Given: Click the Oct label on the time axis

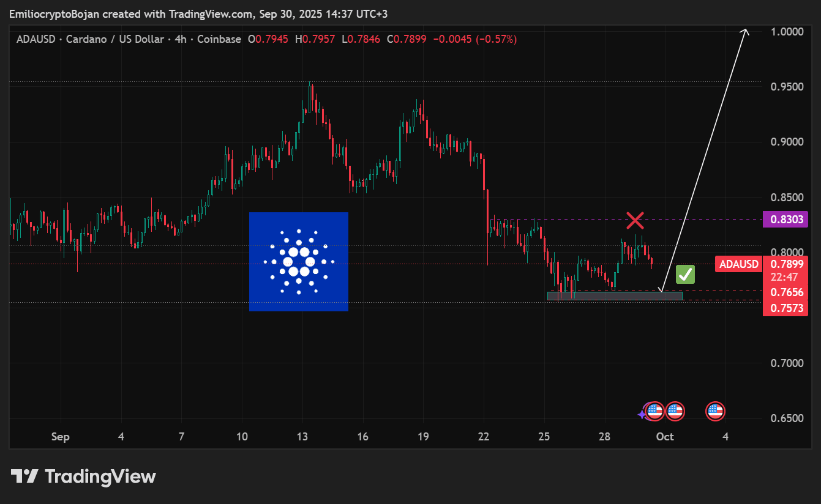Looking at the screenshot, I should click(665, 437).
